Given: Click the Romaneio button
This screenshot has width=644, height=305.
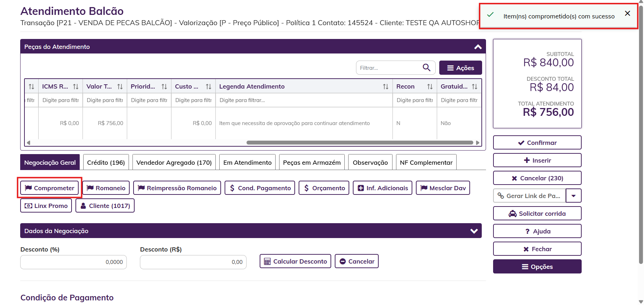Looking at the screenshot, I should 106,188.
